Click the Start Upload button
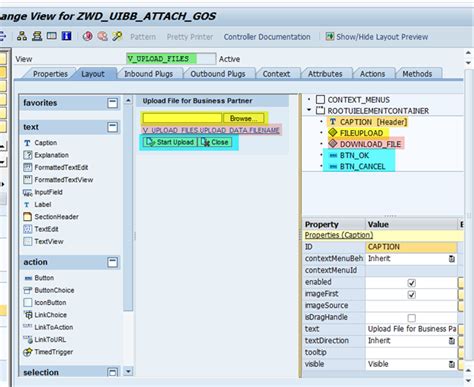The width and height of the screenshot is (474, 387). pos(170,142)
